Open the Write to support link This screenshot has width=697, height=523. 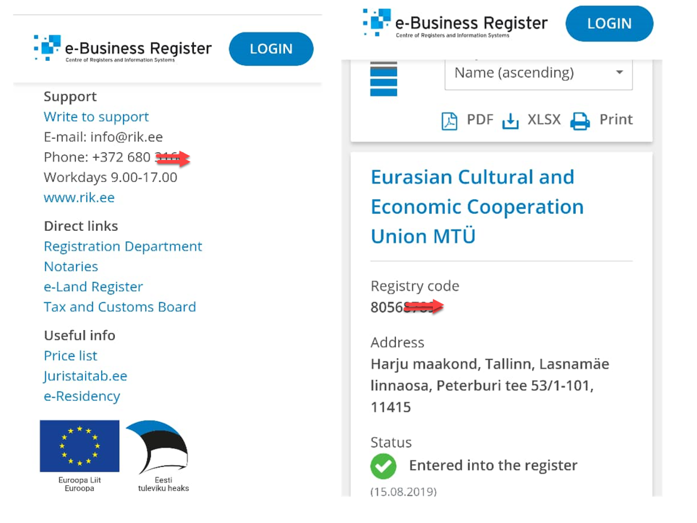[x=96, y=117]
